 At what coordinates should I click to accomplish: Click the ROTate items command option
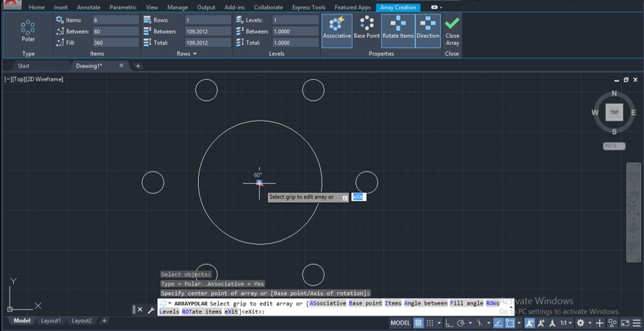(202, 312)
